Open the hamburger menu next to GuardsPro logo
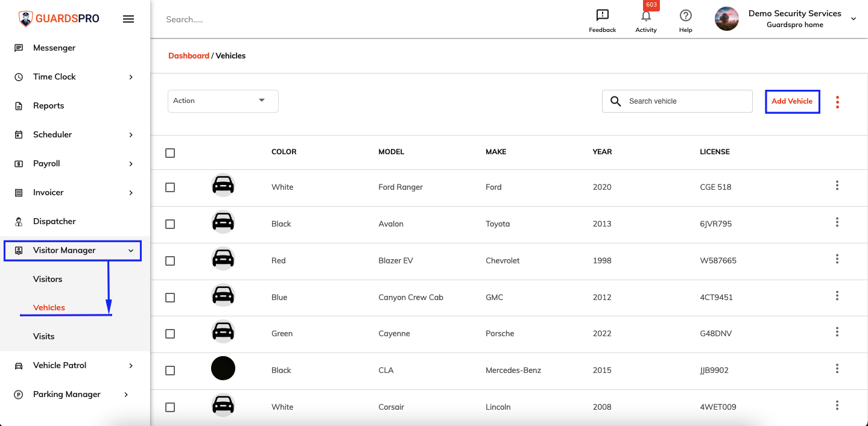The image size is (868, 426). 128,19
